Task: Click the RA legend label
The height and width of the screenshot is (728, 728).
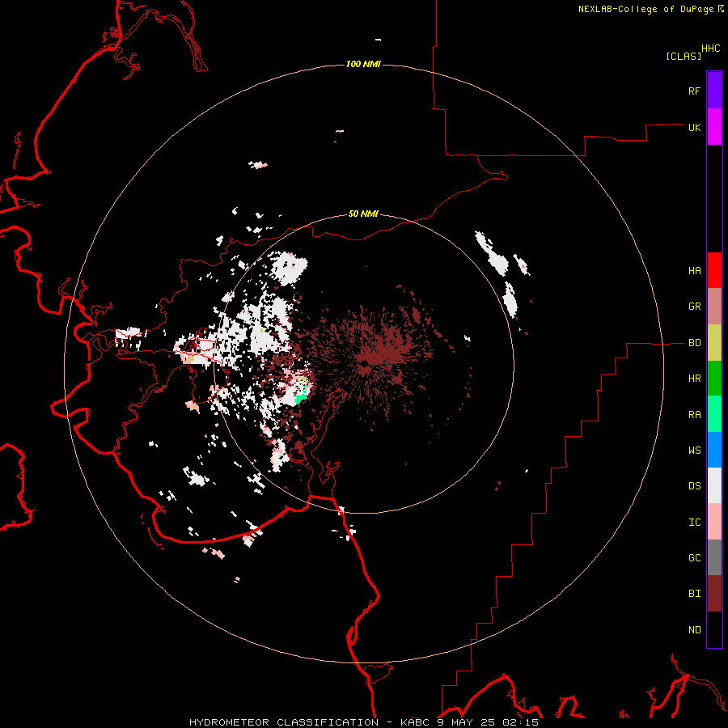Action: pos(694,415)
